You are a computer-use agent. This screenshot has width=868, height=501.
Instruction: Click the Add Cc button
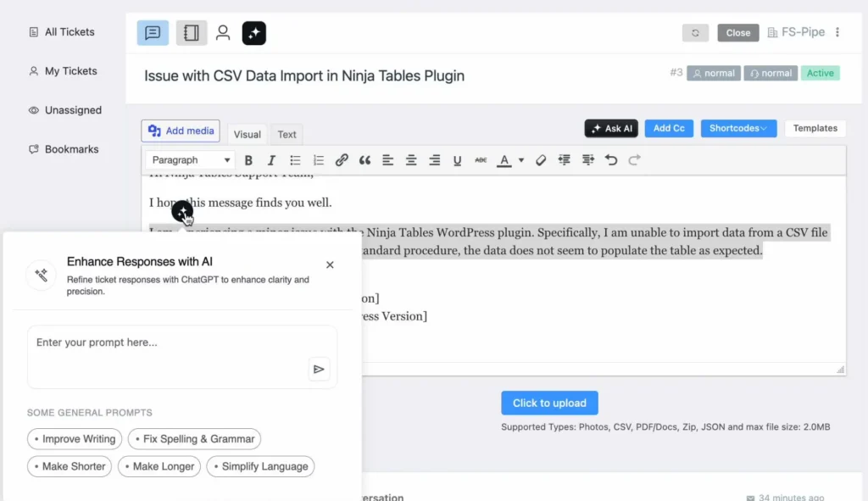[669, 128]
